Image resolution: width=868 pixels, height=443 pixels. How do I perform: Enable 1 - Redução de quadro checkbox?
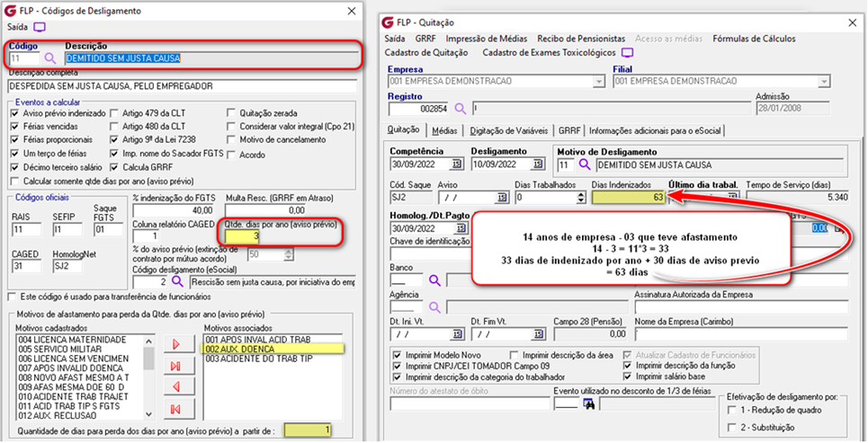coord(732,411)
